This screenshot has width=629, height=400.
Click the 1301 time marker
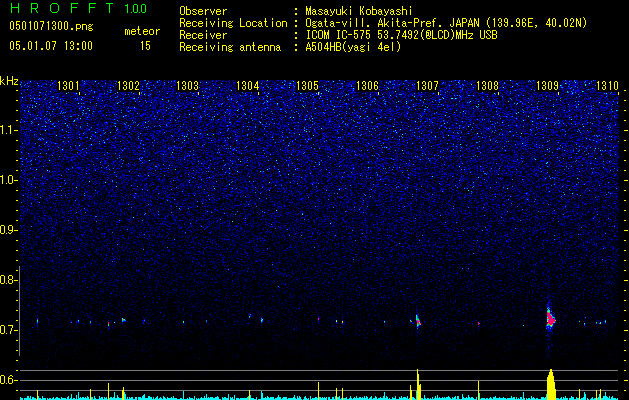tap(68, 86)
